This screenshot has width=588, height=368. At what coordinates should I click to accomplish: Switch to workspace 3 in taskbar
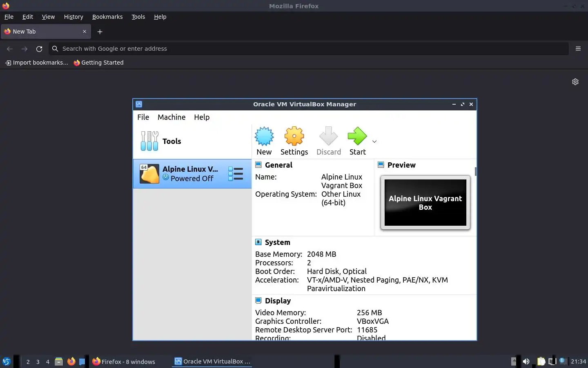point(38,361)
